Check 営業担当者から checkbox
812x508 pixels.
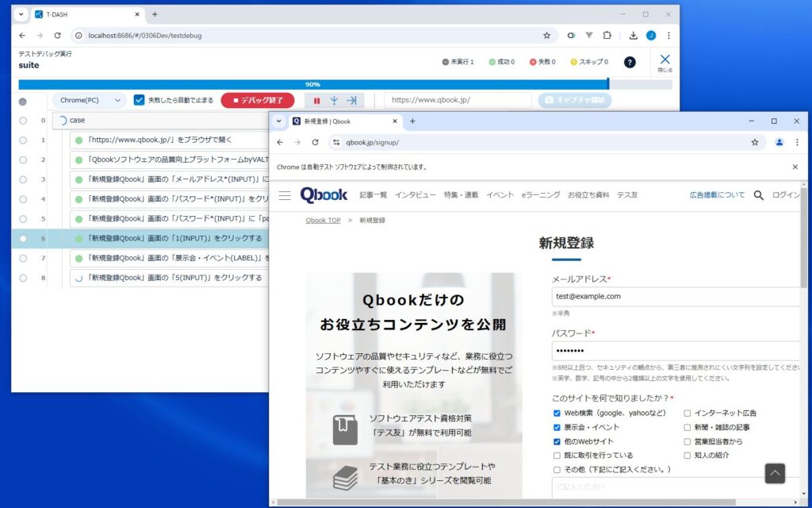coord(688,441)
